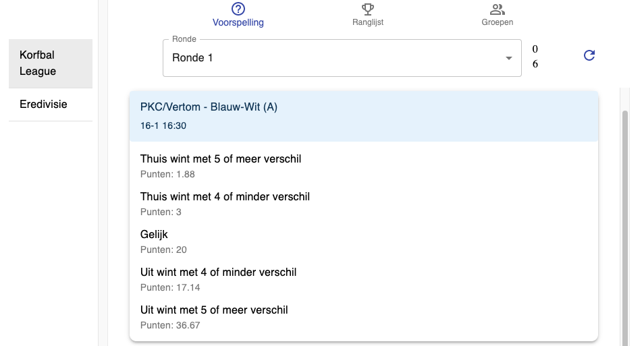Viewport: 644px width, 346px height.
Task: Click the Punten: 36.67 text
Action: (x=170, y=326)
